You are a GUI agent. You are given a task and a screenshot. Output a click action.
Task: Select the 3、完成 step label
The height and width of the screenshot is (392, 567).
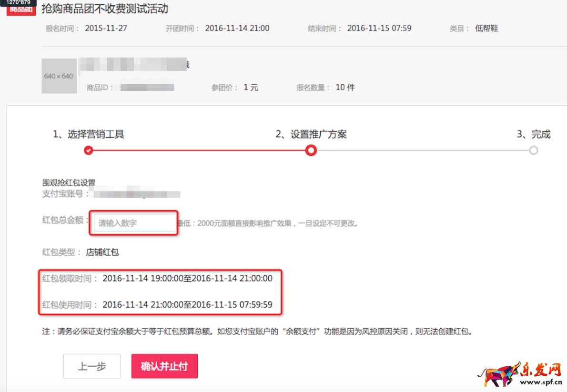click(x=533, y=134)
